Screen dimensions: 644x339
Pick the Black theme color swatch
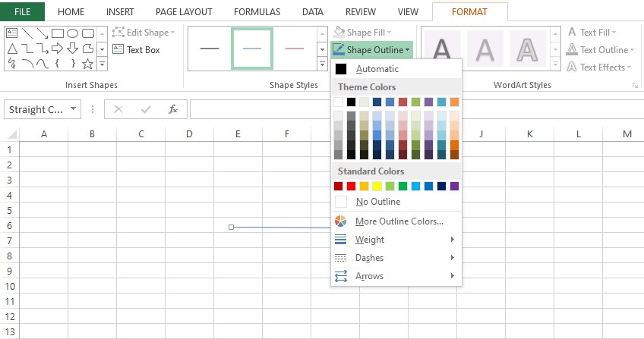pyautogui.click(x=351, y=102)
